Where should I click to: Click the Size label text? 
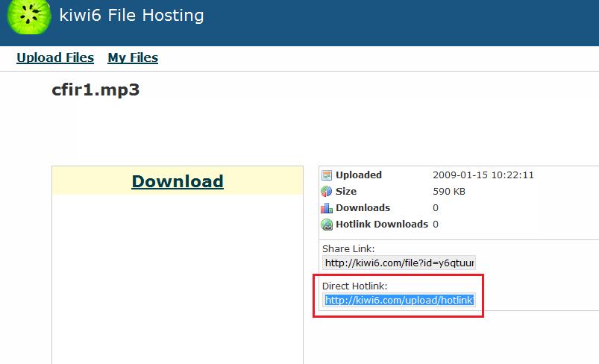pos(346,192)
